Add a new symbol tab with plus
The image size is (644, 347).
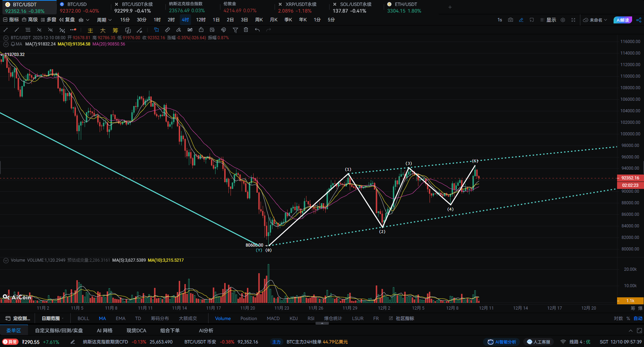tap(450, 7)
